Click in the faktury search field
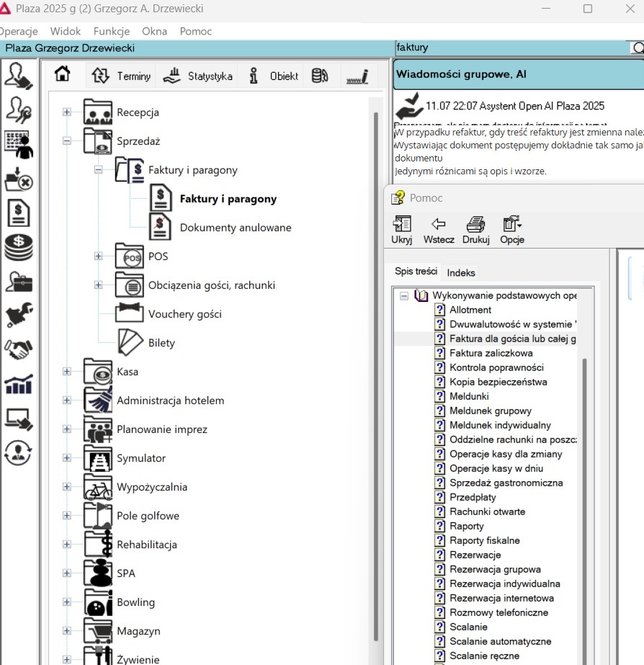The height and width of the screenshot is (665, 644). pyautogui.click(x=510, y=48)
